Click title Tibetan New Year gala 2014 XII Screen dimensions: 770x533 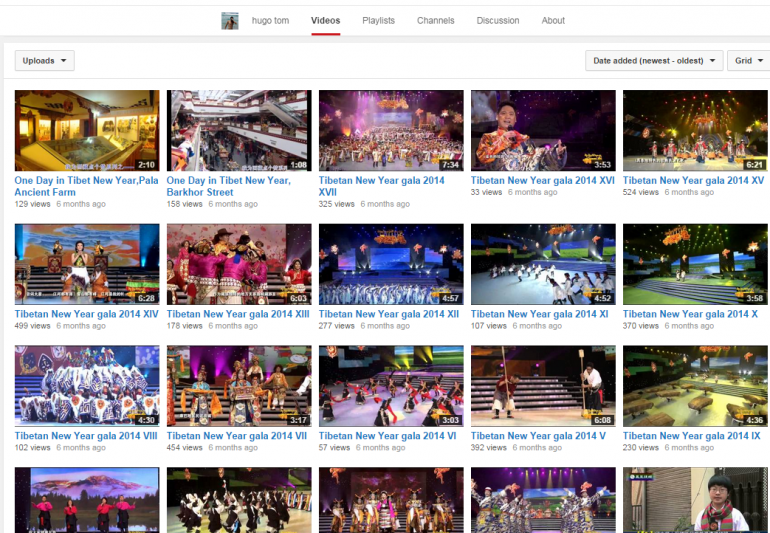[x=389, y=314]
